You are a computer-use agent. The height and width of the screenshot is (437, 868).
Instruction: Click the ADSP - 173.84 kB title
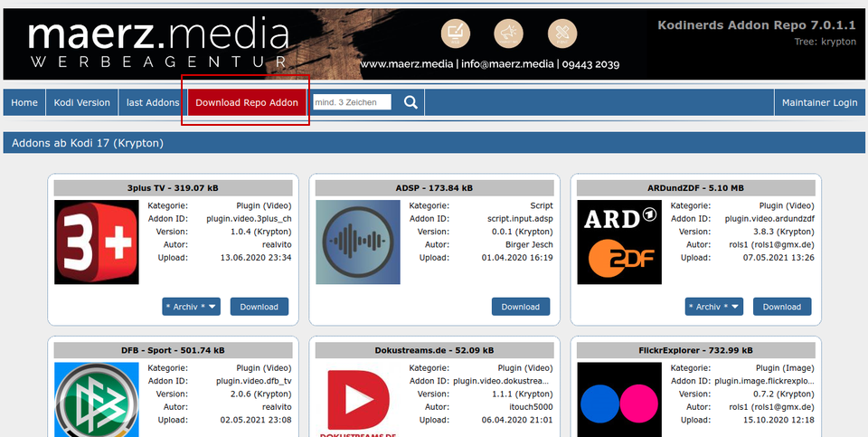coord(434,188)
